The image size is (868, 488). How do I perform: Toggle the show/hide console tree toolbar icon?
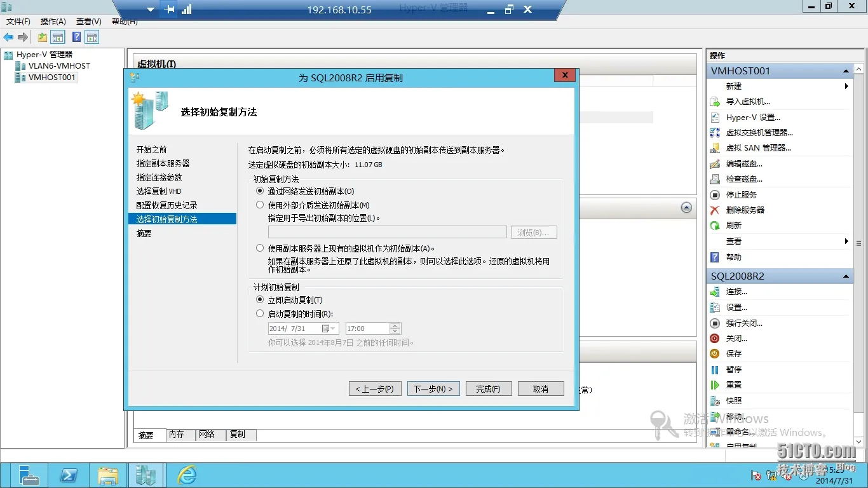point(58,37)
